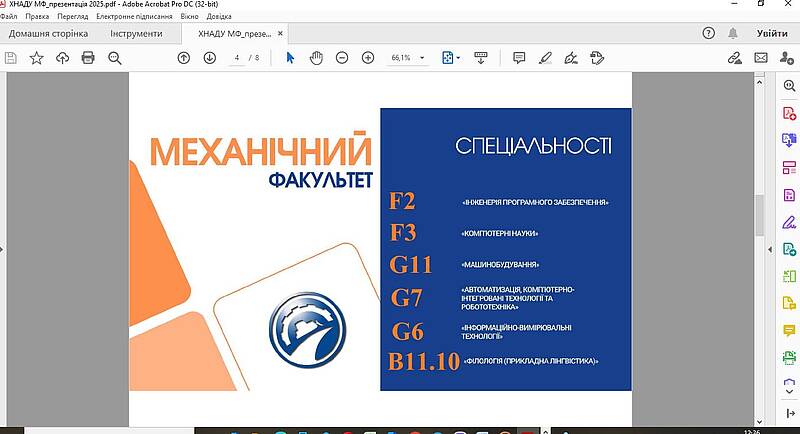Click the yellow page icon in right pane
This screenshot has height=434, width=800.
click(x=789, y=303)
